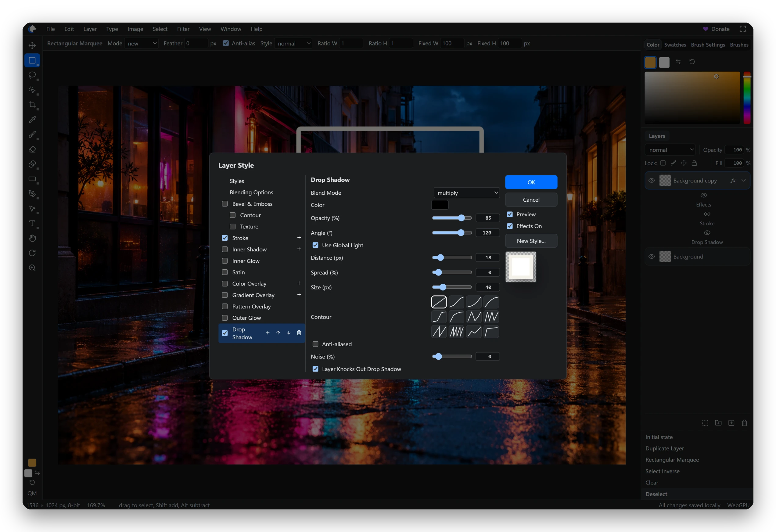
Task: Click the Size (px) value field
Action: coord(487,287)
